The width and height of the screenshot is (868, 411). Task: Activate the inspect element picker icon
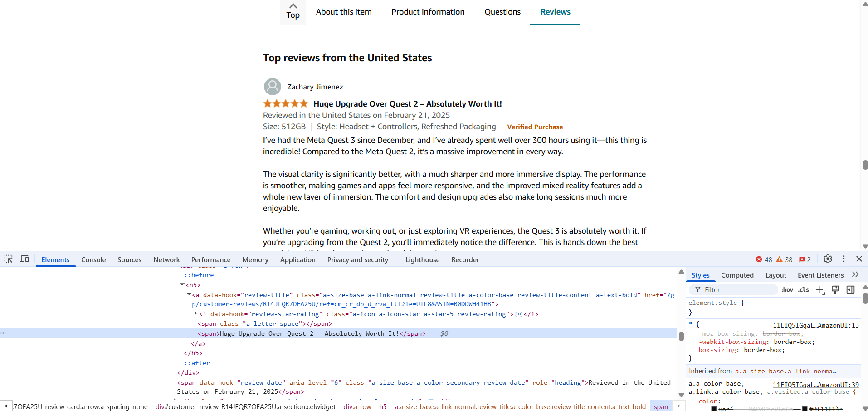9,259
